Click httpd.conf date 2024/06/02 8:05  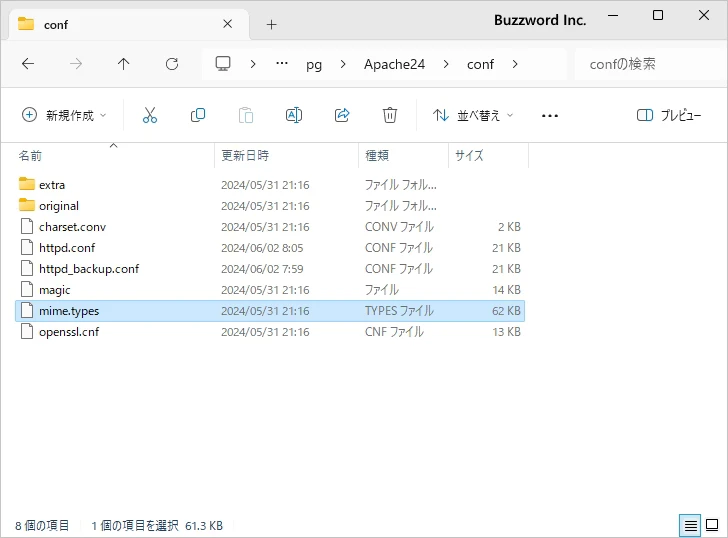pyautogui.click(x=262, y=248)
